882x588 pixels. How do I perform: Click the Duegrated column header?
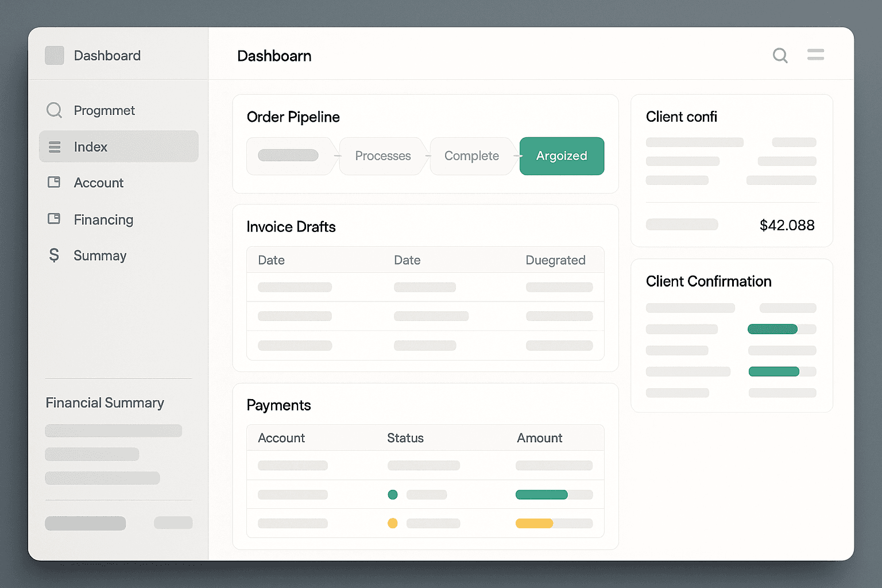[x=555, y=260]
